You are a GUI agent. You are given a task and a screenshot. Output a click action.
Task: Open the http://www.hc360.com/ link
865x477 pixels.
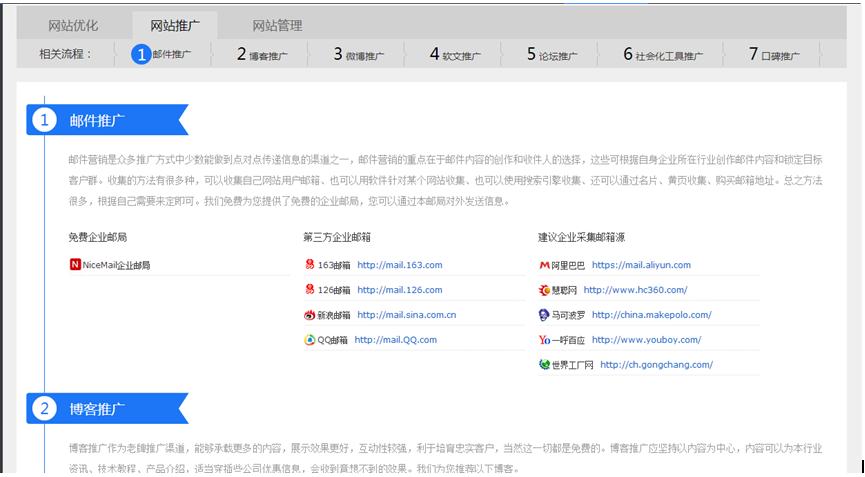click(x=636, y=290)
